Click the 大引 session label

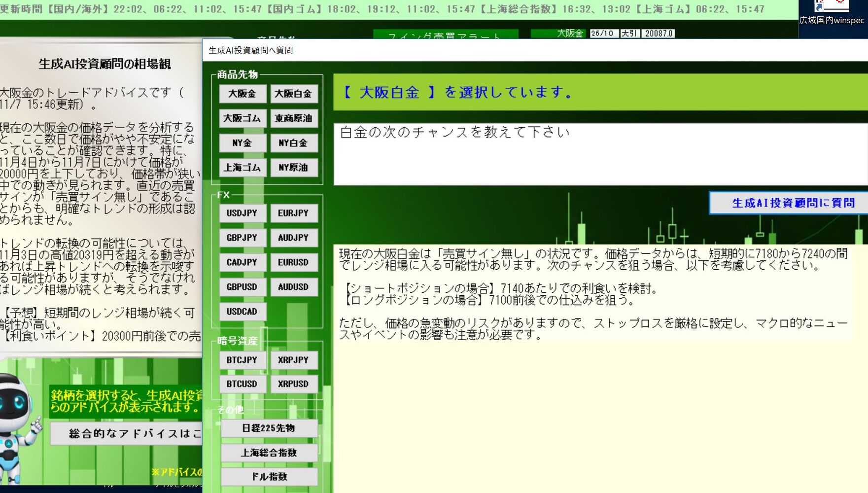coord(629,33)
